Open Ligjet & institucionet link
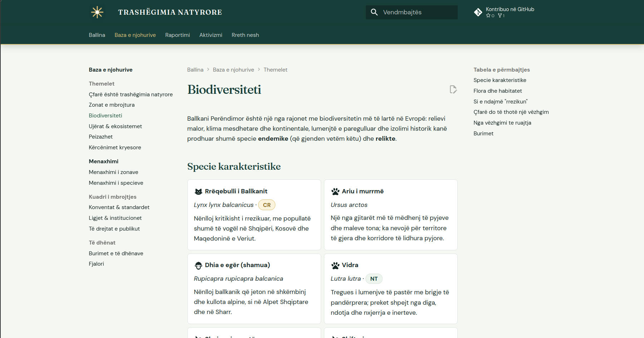This screenshot has height=338, width=644. (115, 218)
